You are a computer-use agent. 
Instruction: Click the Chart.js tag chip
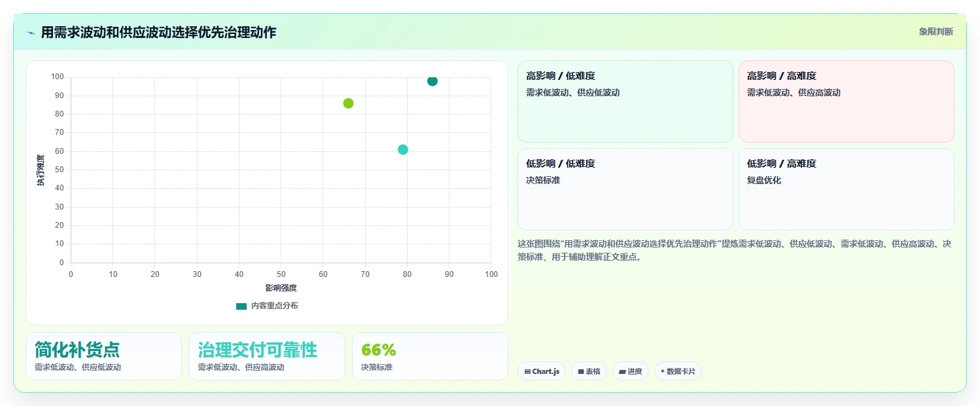click(x=542, y=371)
